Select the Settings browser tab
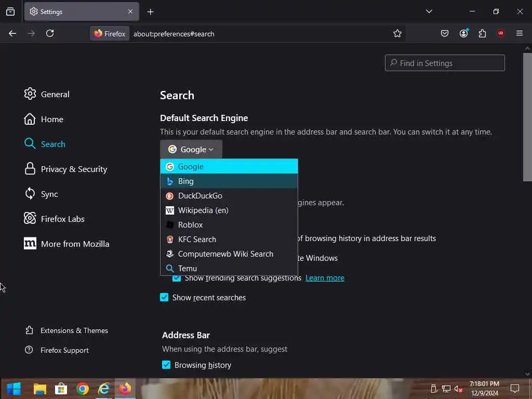 pyautogui.click(x=82, y=11)
